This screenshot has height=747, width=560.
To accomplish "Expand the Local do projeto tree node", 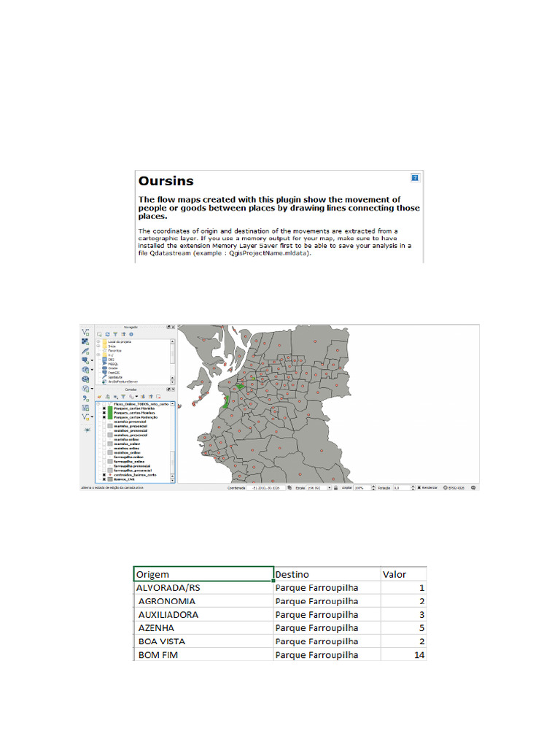I will pyautogui.click(x=99, y=341).
